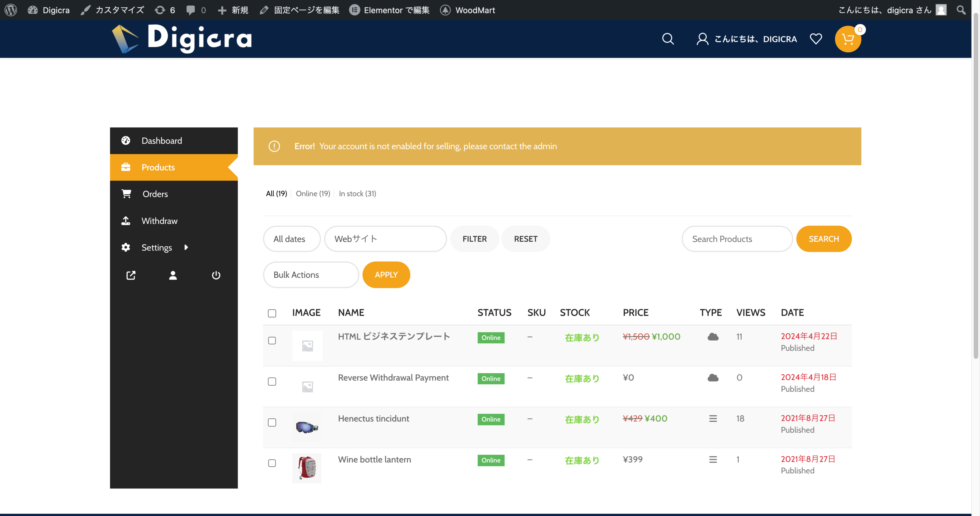Viewport: 980px width, 516px height.
Task: Click the type icon for Henectus tincidunt
Action: 713,419
